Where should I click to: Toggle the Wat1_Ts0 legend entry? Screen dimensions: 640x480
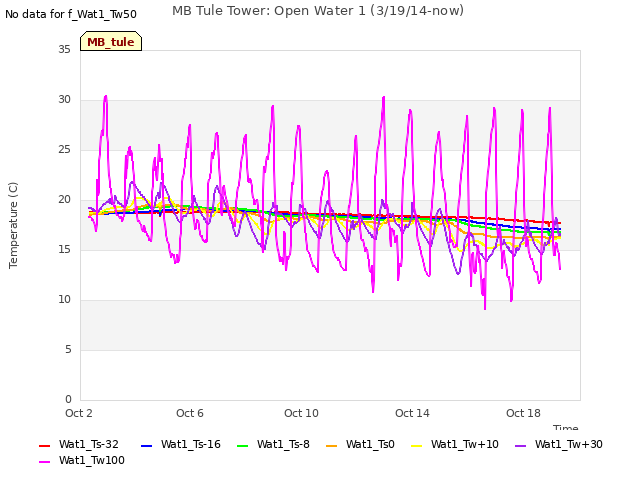(360, 444)
